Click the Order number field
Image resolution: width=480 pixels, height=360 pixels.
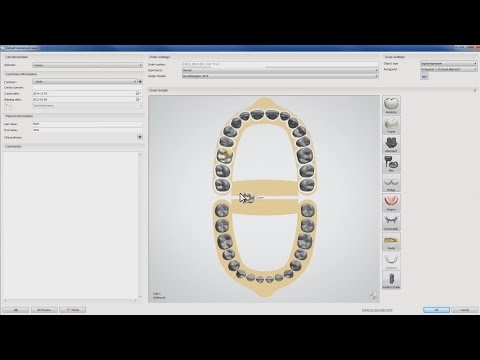[280, 64]
